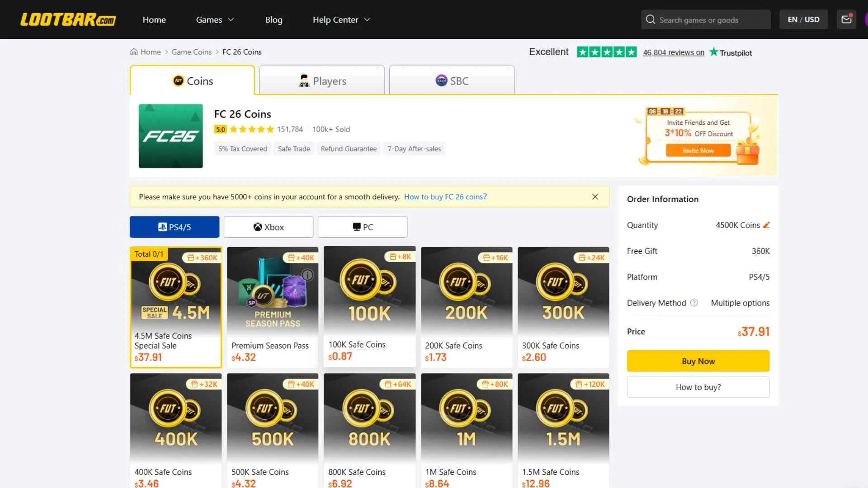Screen dimensions: 868x488
Task: Select the 100K Safe Coins card
Action: click(369, 306)
